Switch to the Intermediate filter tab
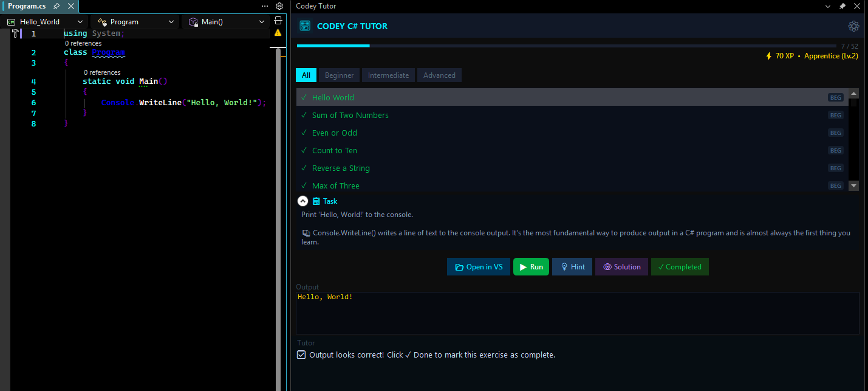The width and height of the screenshot is (868, 391). tap(388, 75)
